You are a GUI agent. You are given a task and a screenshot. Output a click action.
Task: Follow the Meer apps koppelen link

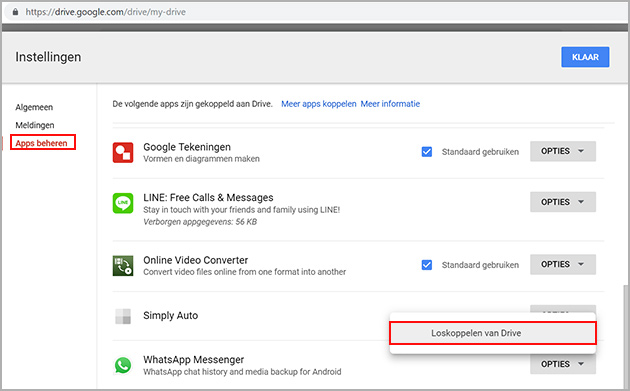click(x=319, y=104)
